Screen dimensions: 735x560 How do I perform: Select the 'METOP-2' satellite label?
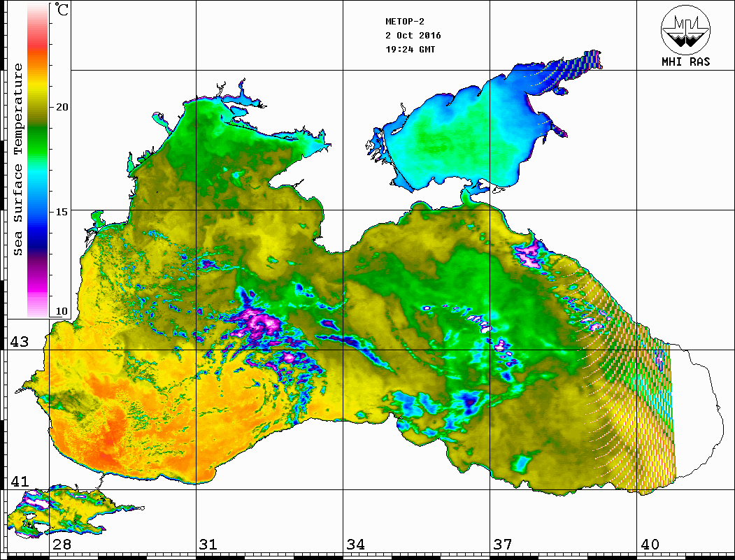pos(405,22)
